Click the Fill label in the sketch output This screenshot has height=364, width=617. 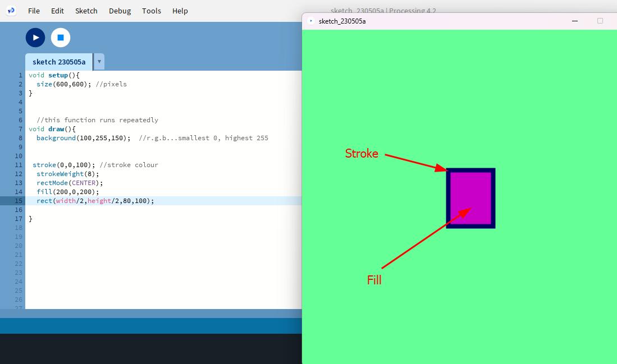[374, 279]
